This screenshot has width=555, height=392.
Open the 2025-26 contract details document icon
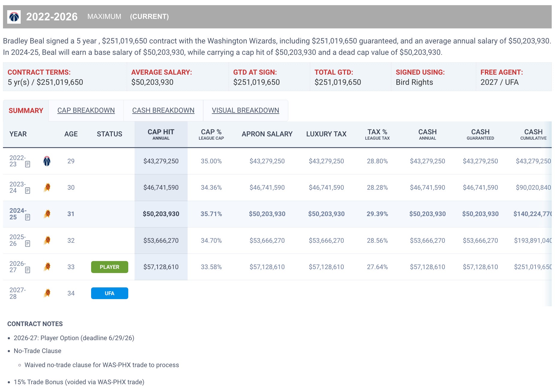tap(28, 244)
